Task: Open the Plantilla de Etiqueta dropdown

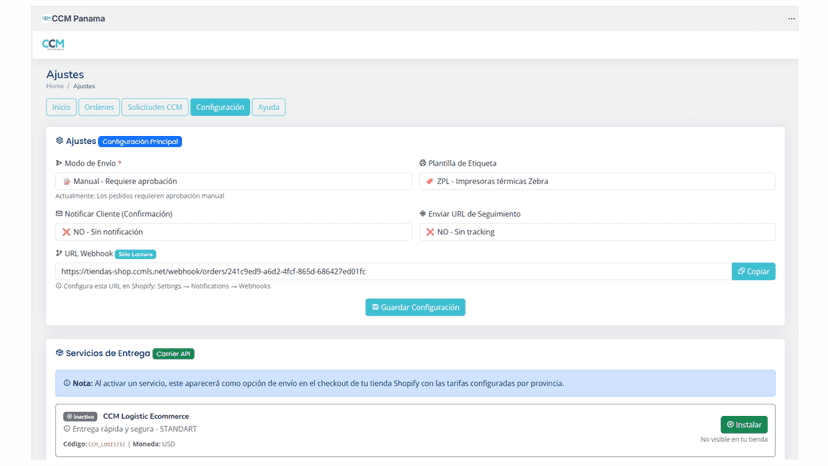Action: coord(597,181)
